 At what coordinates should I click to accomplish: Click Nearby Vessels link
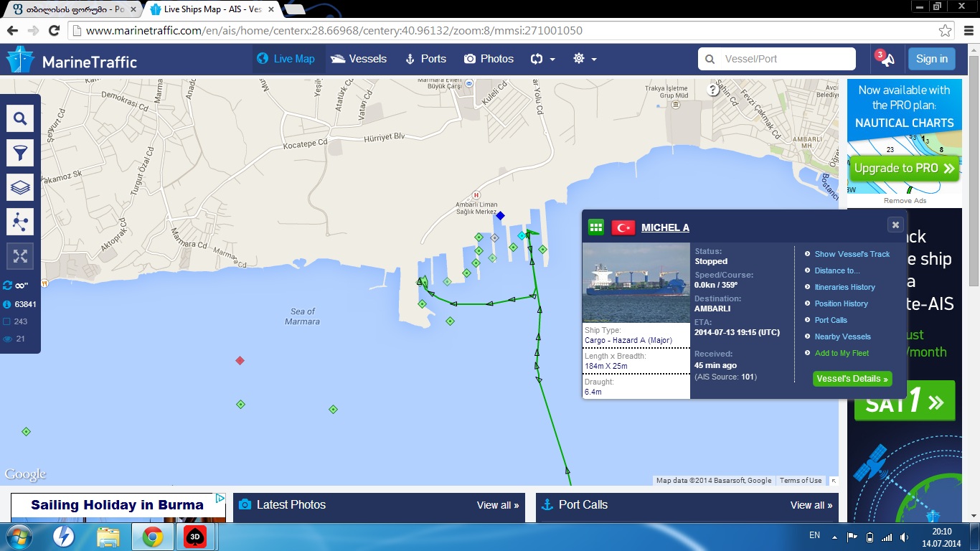[x=842, y=336]
